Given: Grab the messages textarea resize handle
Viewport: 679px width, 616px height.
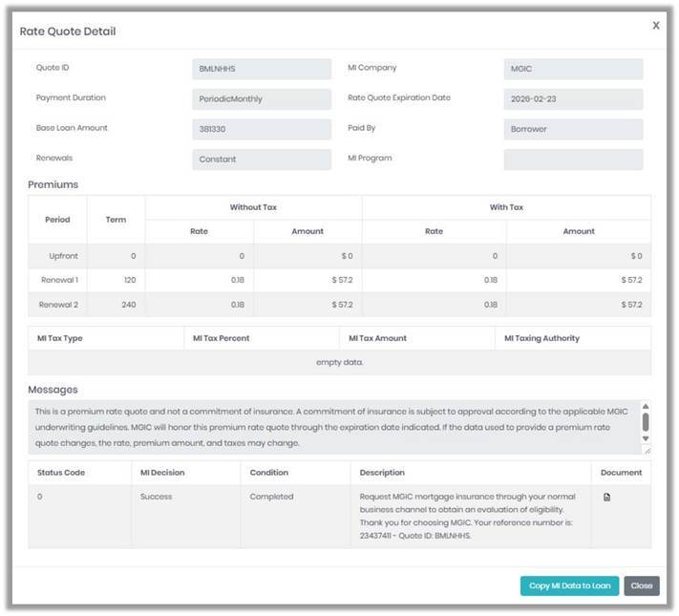Looking at the screenshot, I should (647, 451).
